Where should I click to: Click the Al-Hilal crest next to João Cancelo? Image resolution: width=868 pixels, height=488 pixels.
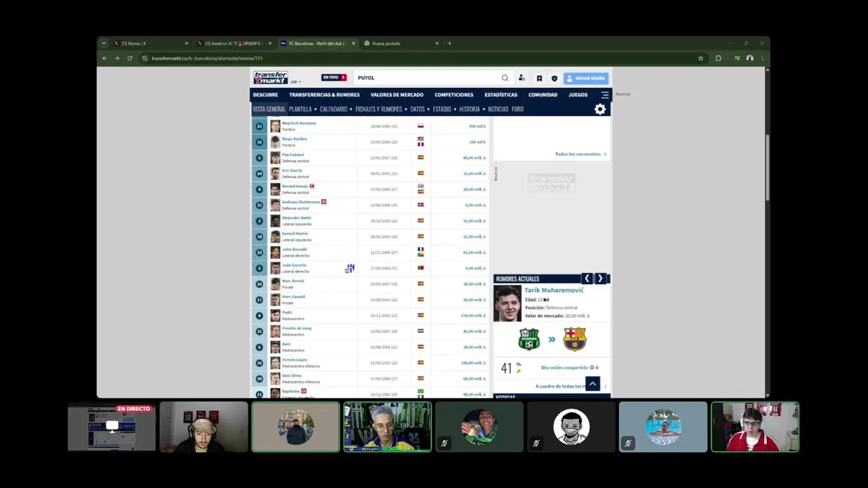click(351, 268)
